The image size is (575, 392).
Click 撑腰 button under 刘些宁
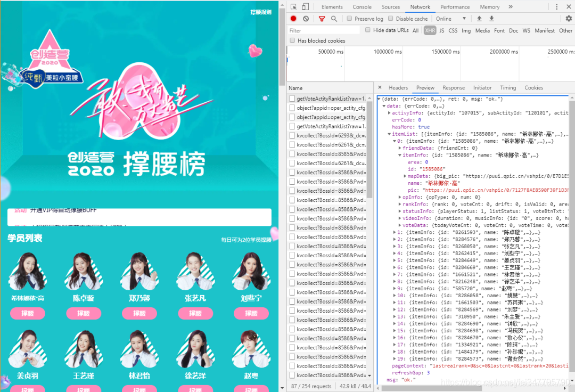point(251,313)
